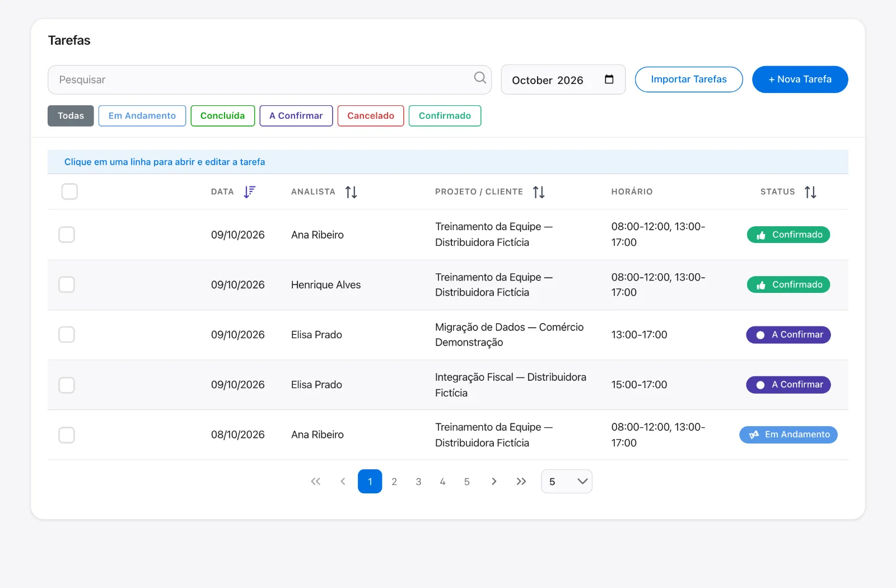Focus the Pesquisar search field
The width and height of the screenshot is (896, 588).
269,80
